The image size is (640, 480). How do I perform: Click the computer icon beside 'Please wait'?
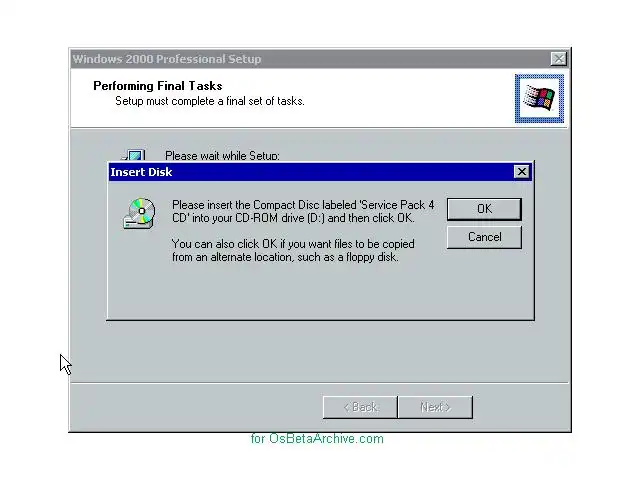pyautogui.click(x=133, y=155)
